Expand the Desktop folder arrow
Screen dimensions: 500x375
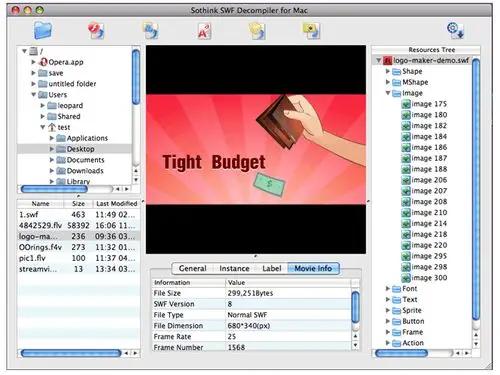click(52, 149)
